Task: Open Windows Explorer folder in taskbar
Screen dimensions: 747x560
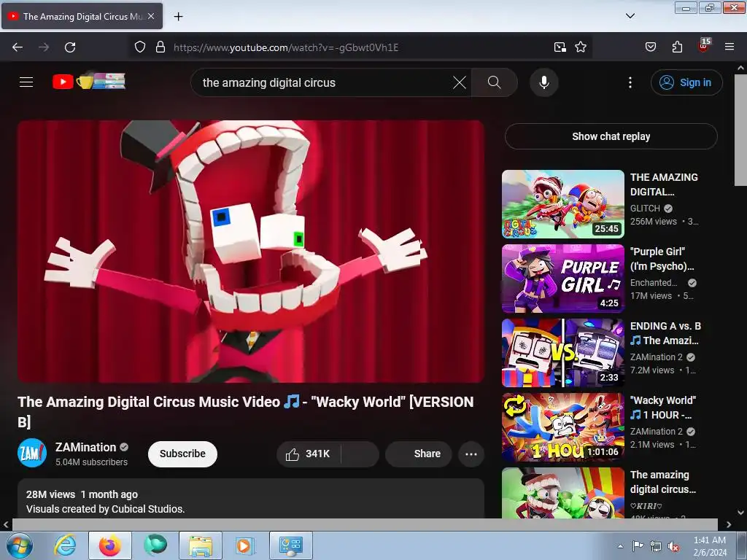Action: [x=201, y=545]
